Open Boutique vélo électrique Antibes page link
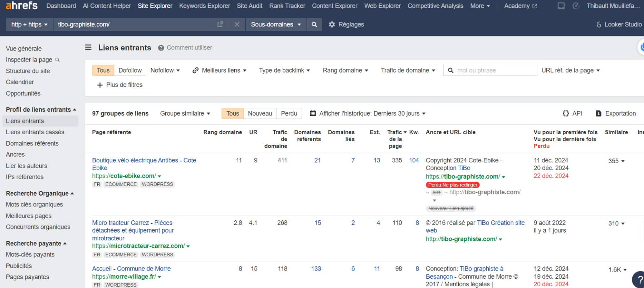This screenshot has width=644, height=288. click(x=144, y=164)
